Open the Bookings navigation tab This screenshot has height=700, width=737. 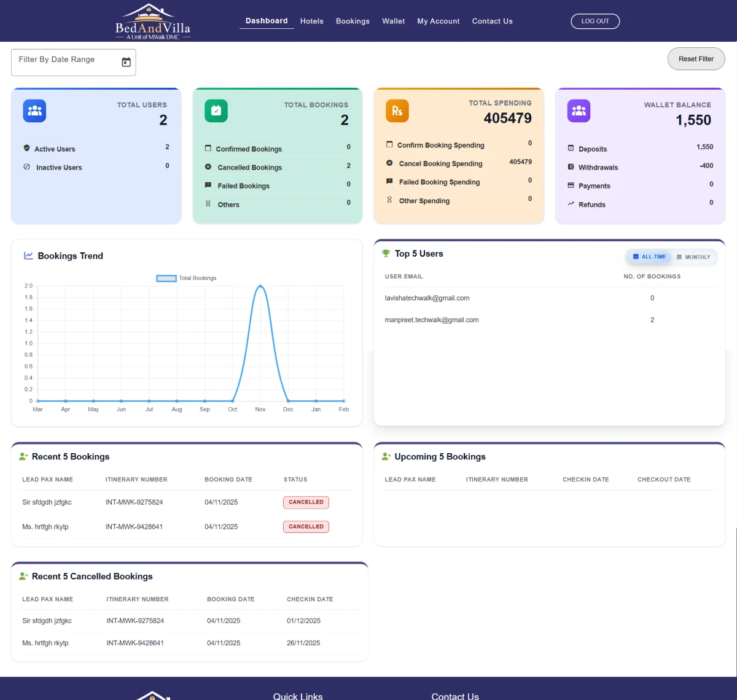click(x=353, y=21)
